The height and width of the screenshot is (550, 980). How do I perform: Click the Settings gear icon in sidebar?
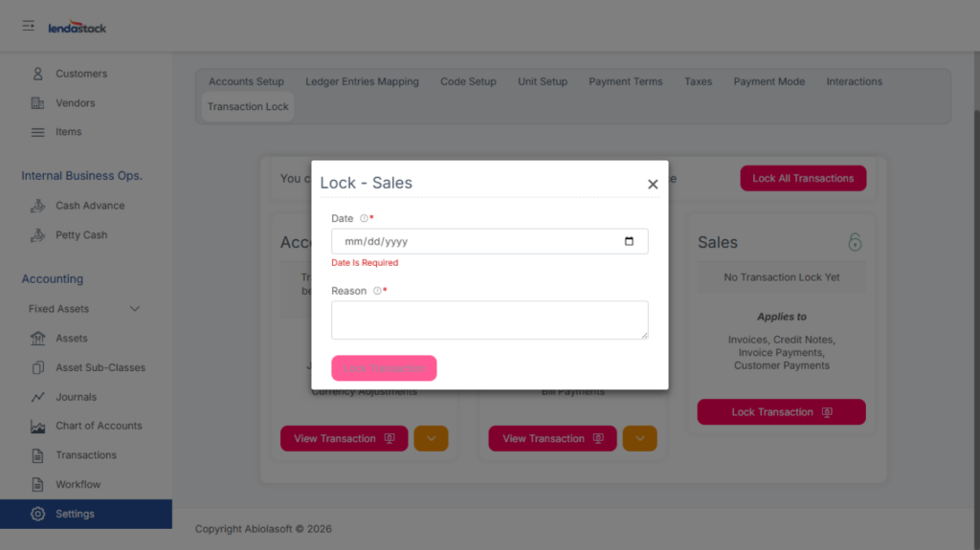(37, 514)
